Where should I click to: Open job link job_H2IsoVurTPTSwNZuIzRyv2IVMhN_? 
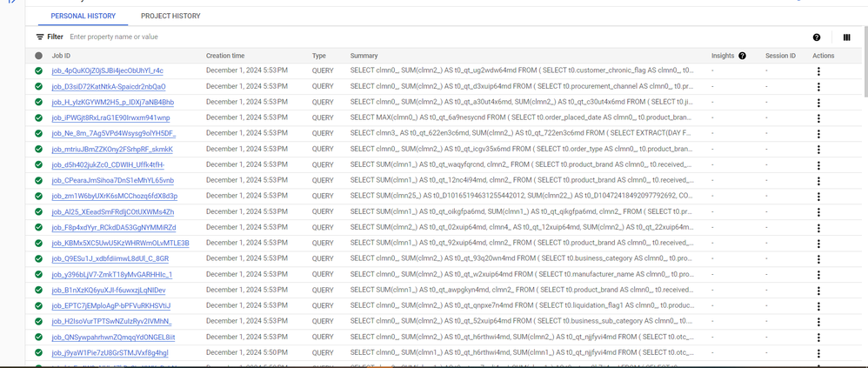112,321
